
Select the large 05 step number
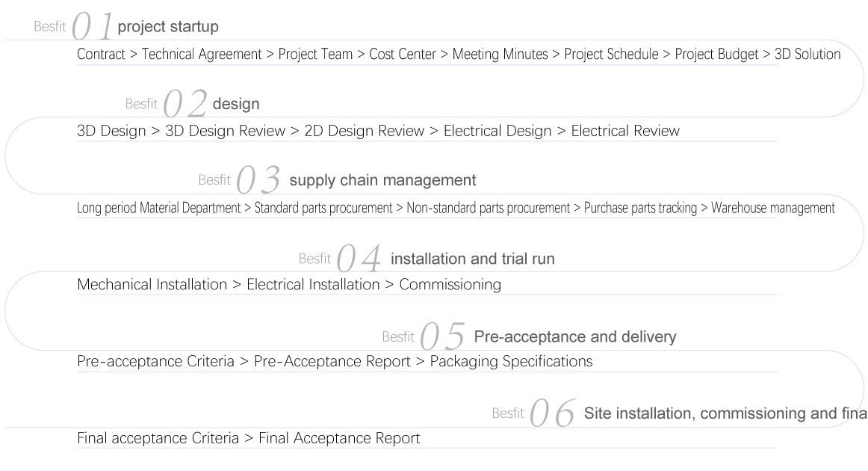pyautogui.click(x=443, y=337)
